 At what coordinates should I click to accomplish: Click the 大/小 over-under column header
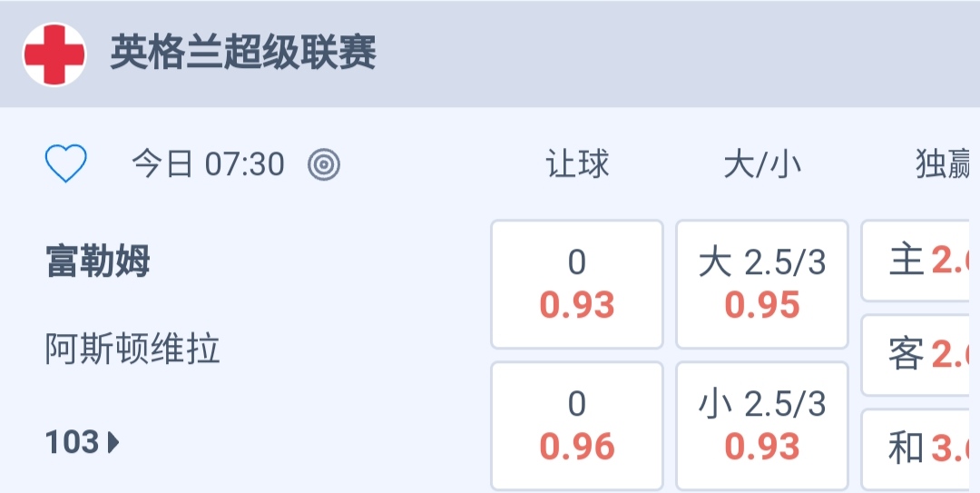(x=762, y=164)
